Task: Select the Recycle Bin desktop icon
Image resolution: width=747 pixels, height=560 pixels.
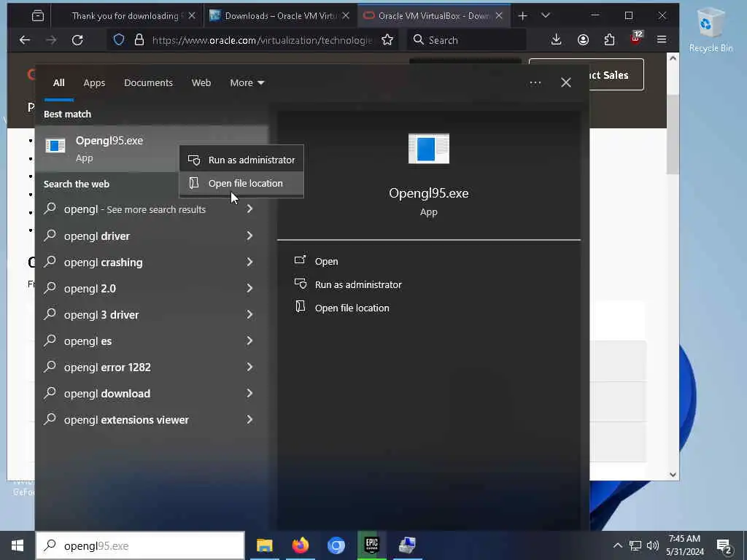Action: 711,29
